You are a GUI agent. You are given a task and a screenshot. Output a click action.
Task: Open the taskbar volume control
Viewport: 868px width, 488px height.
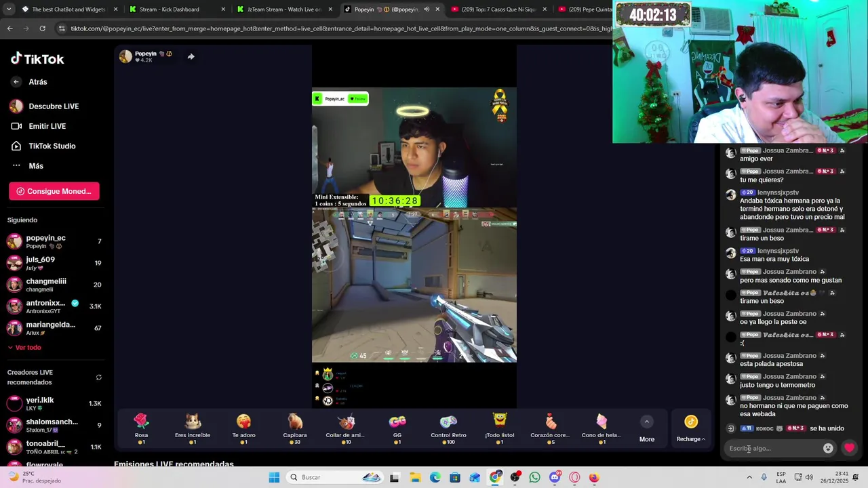coord(809,477)
